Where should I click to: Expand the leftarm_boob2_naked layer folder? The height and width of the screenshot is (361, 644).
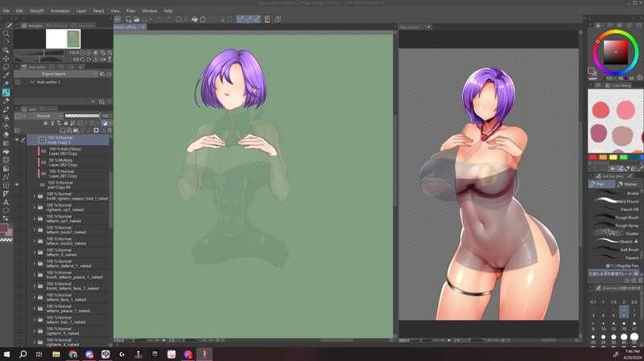pos(35,241)
